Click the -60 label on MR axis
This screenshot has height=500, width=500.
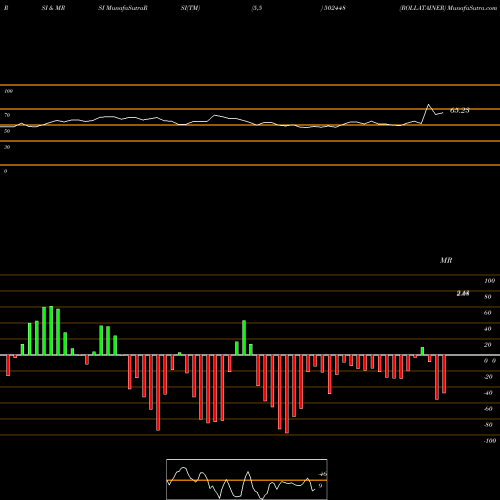coord(488,409)
